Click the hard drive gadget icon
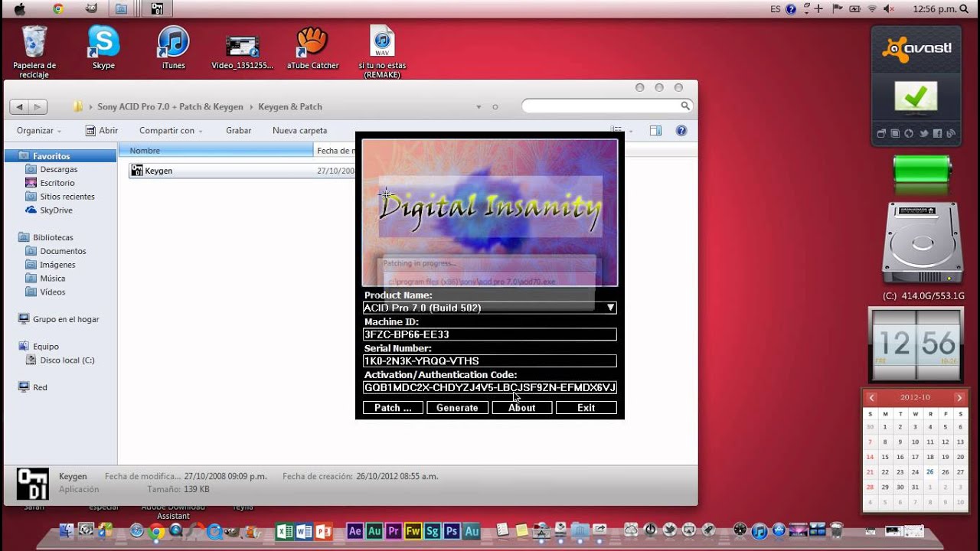The image size is (980, 551). (923, 243)
